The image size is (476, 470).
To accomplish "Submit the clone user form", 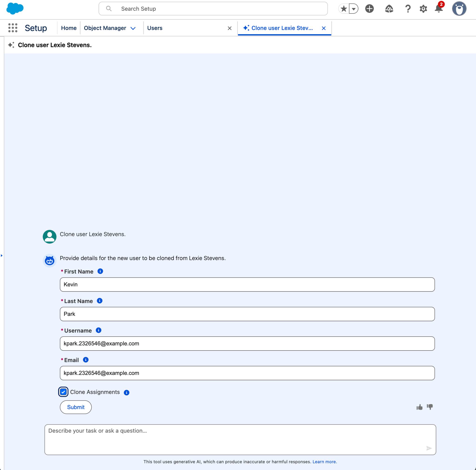I will [76, 407].
